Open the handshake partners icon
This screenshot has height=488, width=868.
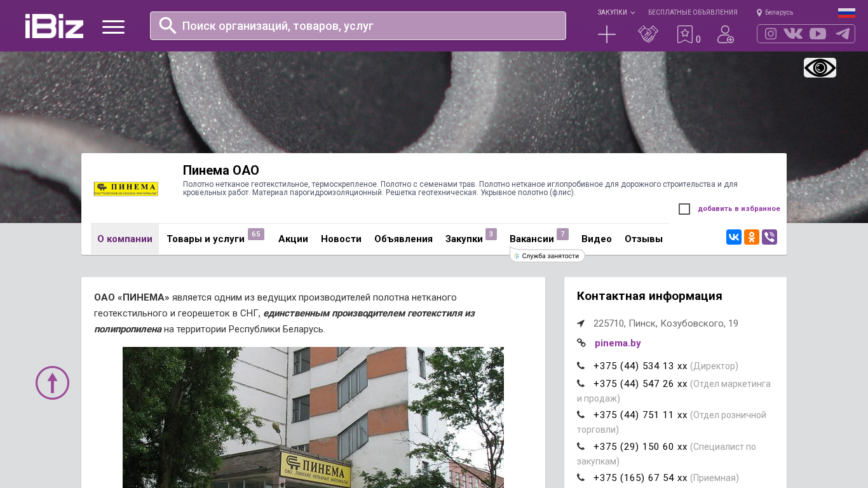pyautogui.click(x=648, y=34)
